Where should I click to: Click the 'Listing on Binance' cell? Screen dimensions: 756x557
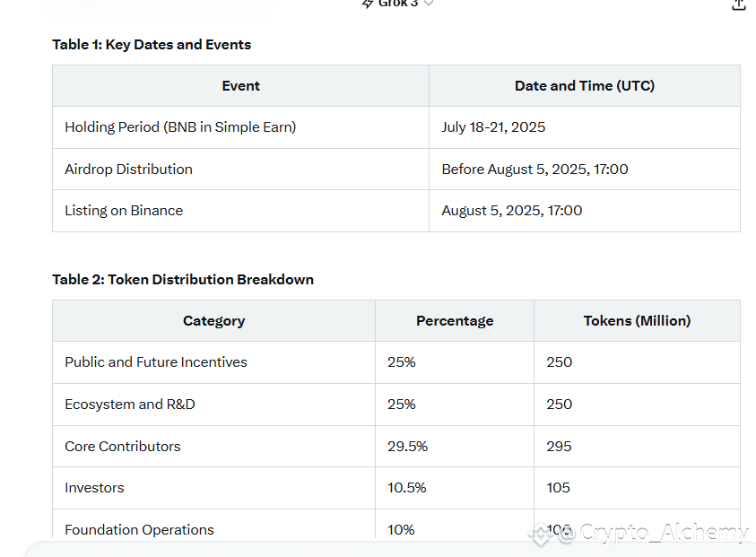[x=240, y=211]
